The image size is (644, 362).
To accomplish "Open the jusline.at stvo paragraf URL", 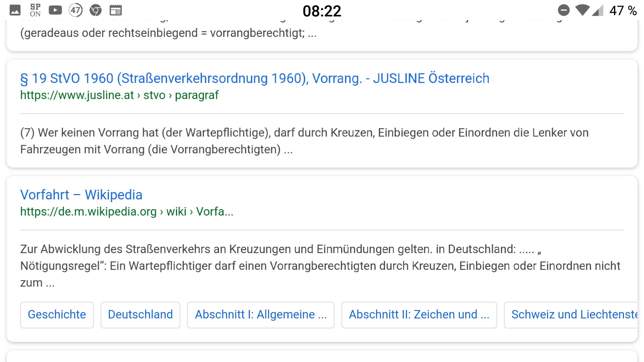I will pyautogui.click(x=119, y=95).
